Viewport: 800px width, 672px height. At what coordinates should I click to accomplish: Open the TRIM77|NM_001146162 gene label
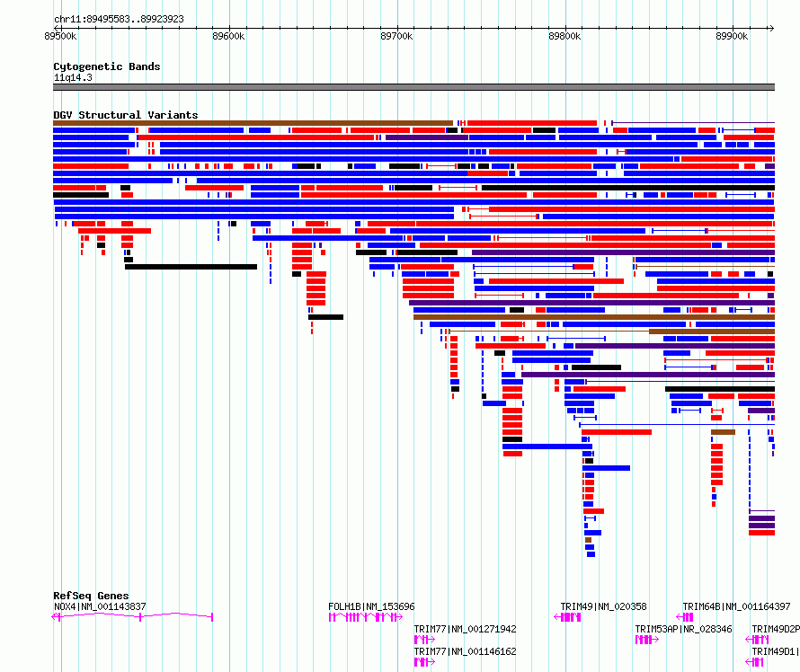click(x=465, y=651)
